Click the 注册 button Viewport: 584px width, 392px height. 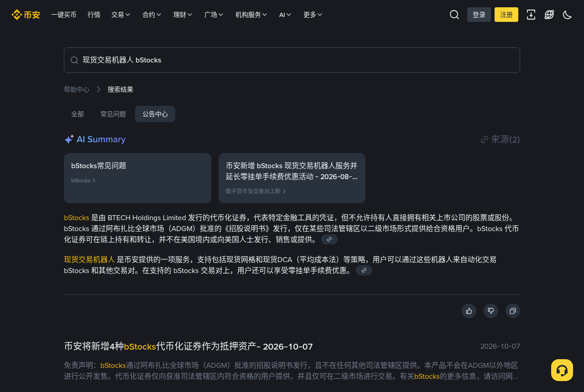coord(506,15)
